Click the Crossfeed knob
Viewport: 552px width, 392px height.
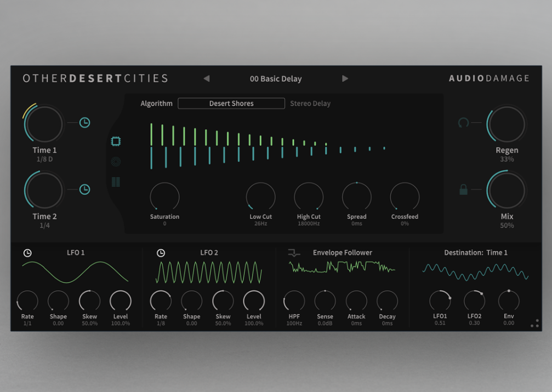[x=405, y=197]
